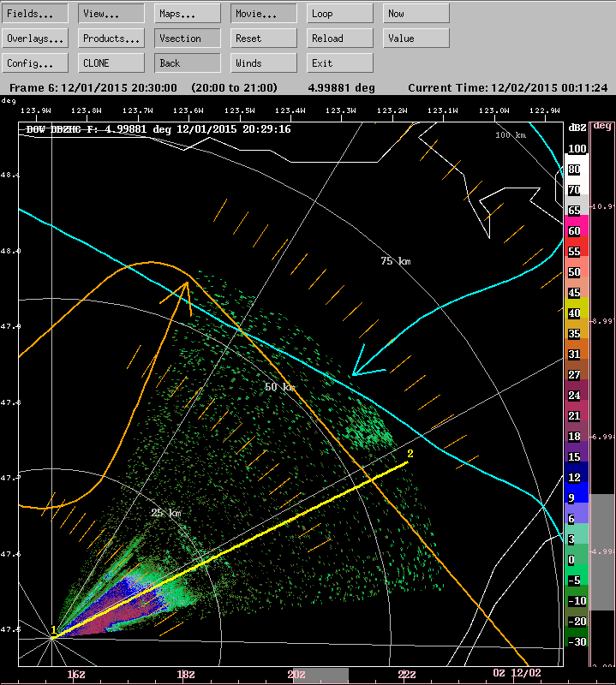616x685 pixels.
Task: Click the Current Time status text
Action: [508, 88]
